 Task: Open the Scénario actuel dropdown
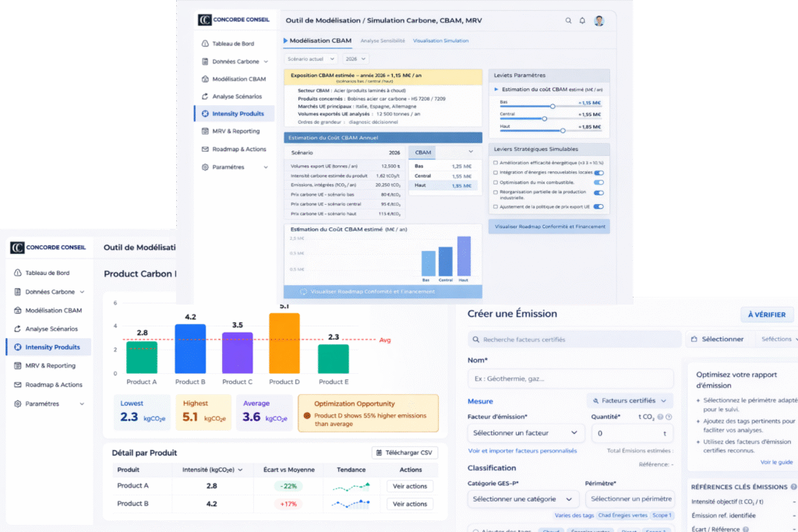(x=310, y=58)
